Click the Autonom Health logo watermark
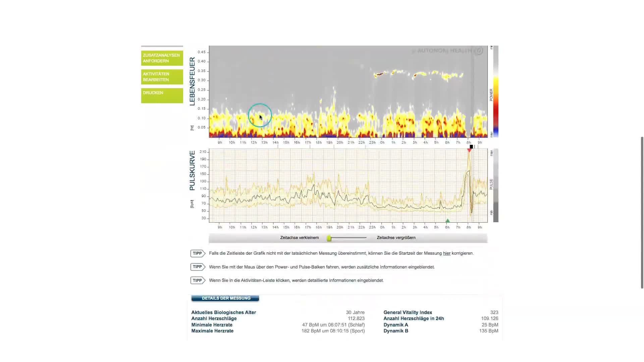Viewport: 644px width, 362px height. (447, 51)
